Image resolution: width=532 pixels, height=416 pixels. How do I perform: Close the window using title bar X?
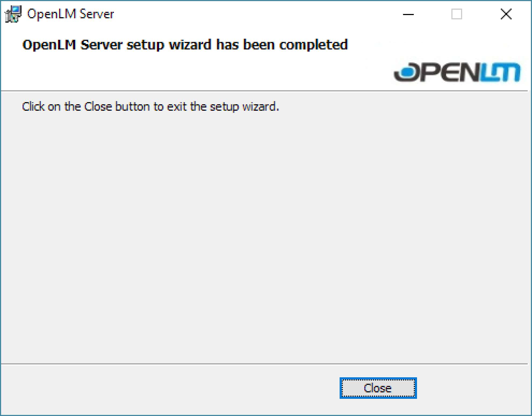[506, 14]
